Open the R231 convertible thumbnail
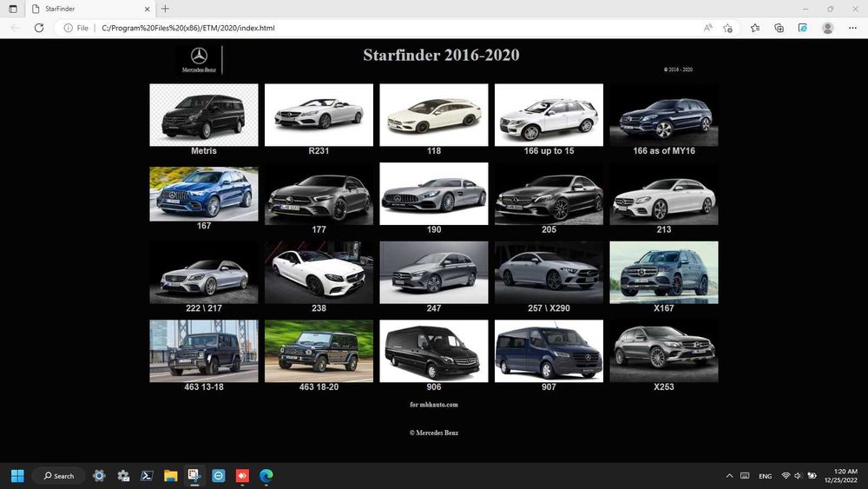Screen dimensions: 868x489 click(319, 115)
